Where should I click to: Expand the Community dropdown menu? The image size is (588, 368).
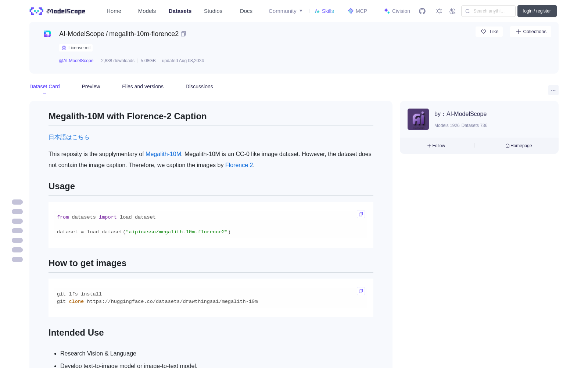pos(286,11)
